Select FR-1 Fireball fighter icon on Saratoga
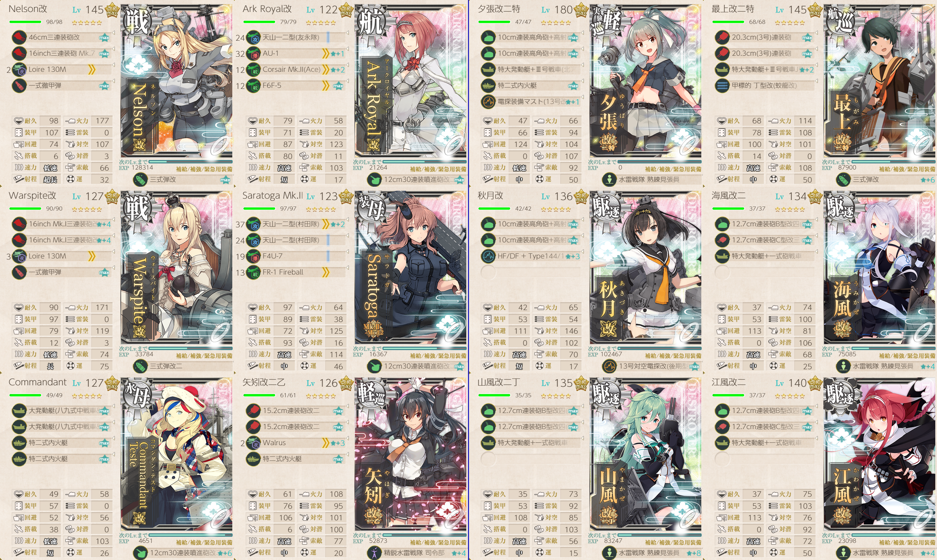 pyautogui.click(x=253, y=272)
